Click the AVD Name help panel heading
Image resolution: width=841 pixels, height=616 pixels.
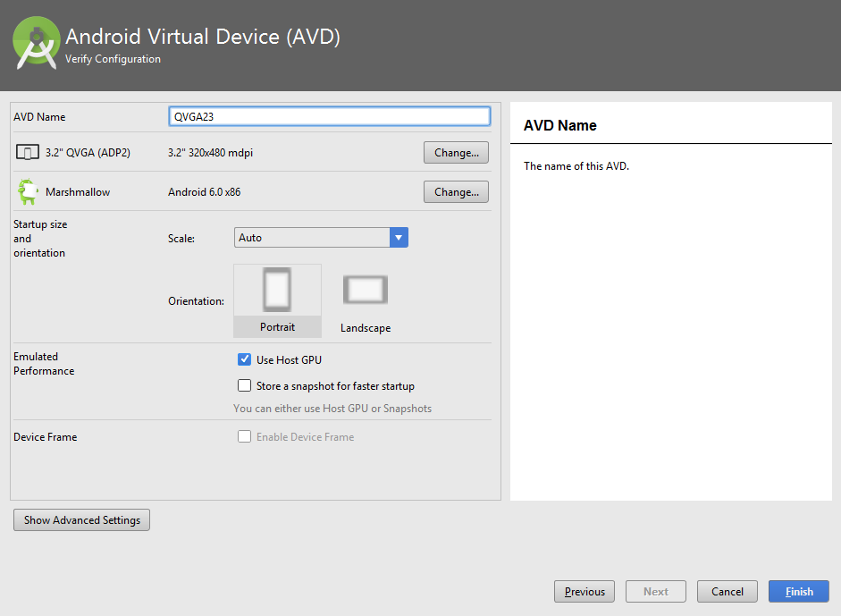tap(560, 125)
